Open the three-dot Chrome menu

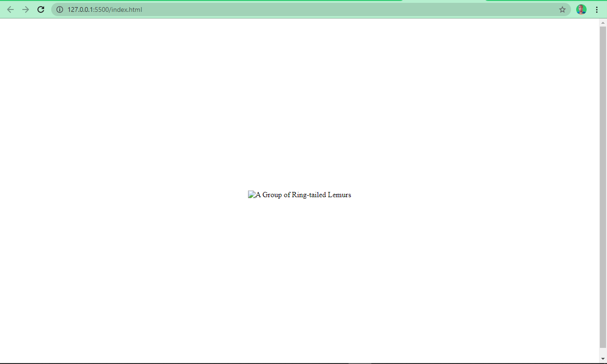tap(597, 9)
